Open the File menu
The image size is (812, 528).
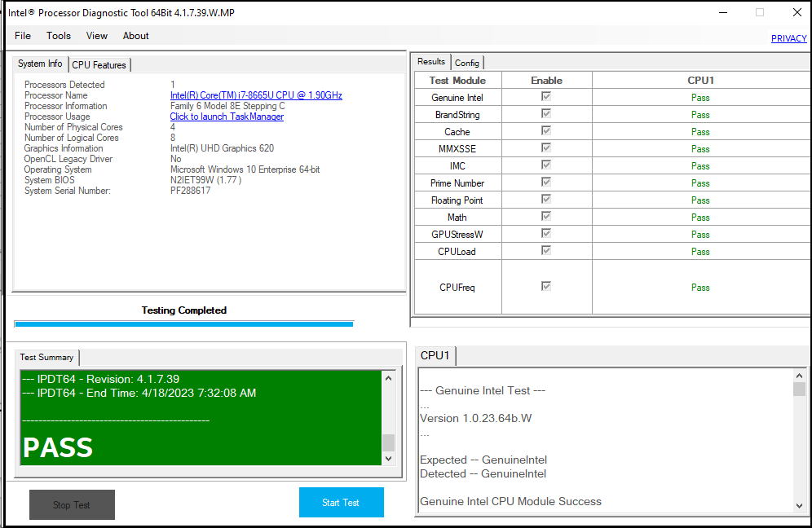[23, 36]
